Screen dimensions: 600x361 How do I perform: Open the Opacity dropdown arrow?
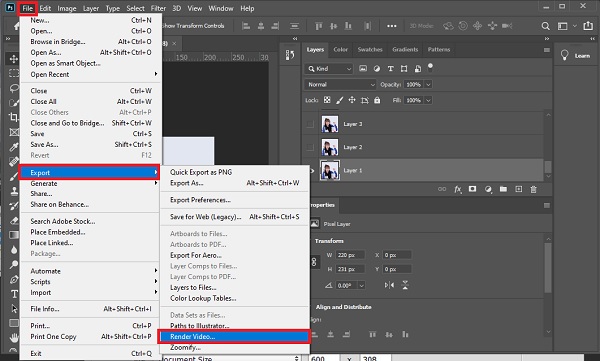[428, 84]
